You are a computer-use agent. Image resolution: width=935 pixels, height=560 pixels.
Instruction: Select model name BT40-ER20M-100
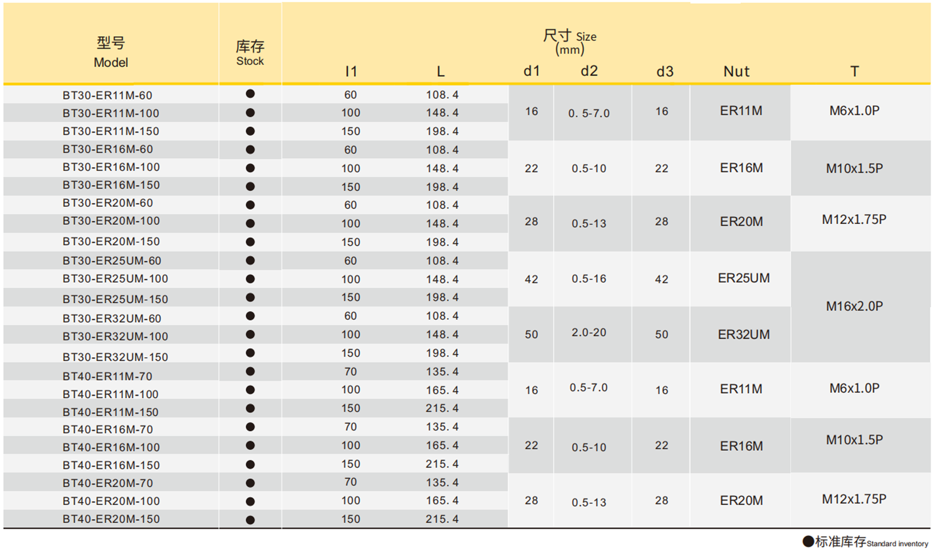[x=111, y=501]
